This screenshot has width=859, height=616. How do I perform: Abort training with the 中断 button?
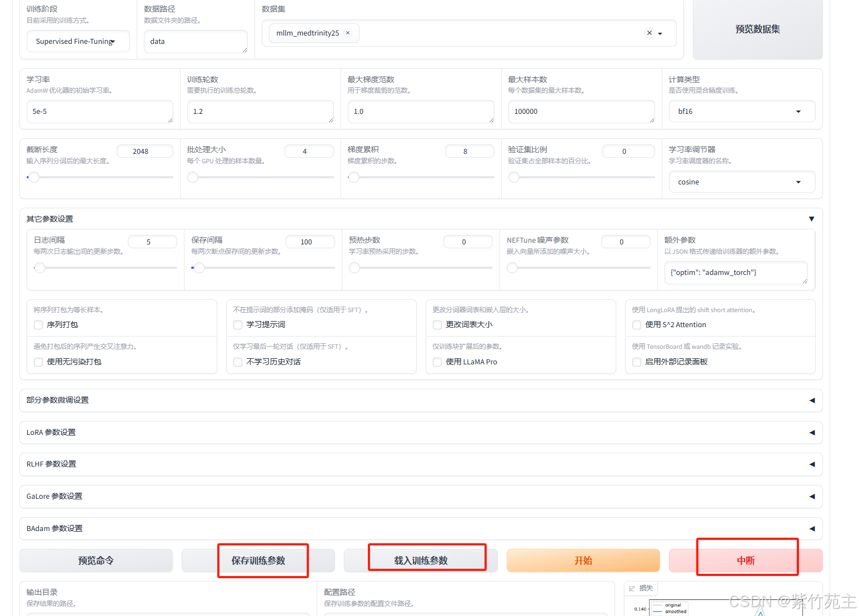coord(746,560)
